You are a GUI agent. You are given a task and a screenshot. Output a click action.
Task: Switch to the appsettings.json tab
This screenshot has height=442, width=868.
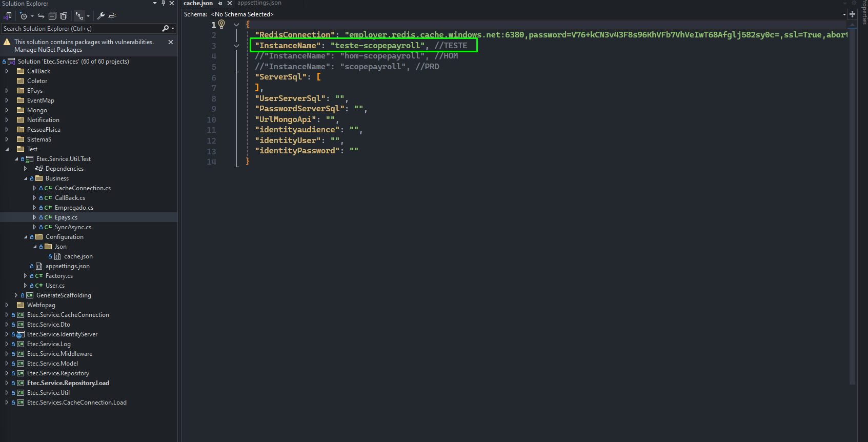[259, 3]
